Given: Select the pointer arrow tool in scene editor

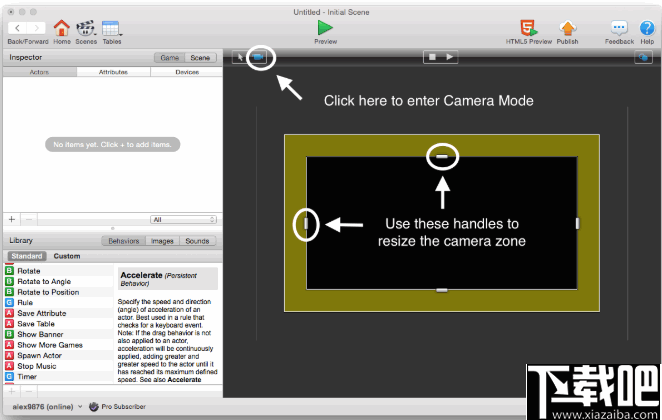Looking at the screenshot, I should [240, 57].
